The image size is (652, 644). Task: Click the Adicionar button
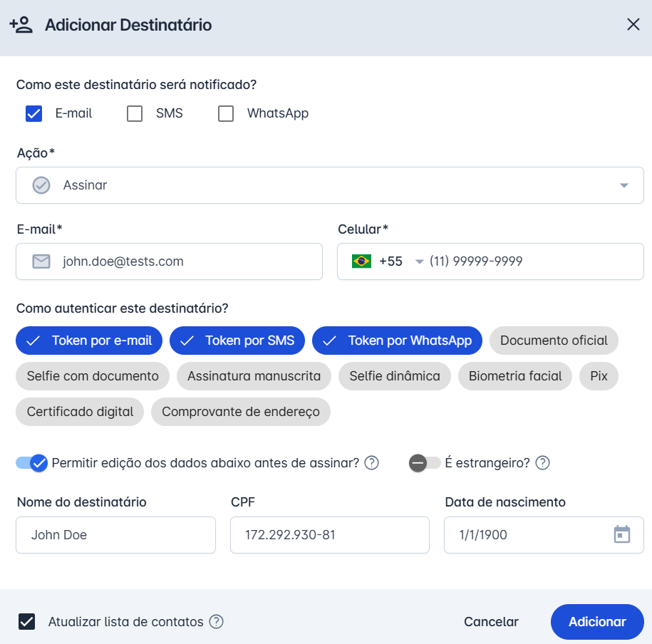click(596, 622)
